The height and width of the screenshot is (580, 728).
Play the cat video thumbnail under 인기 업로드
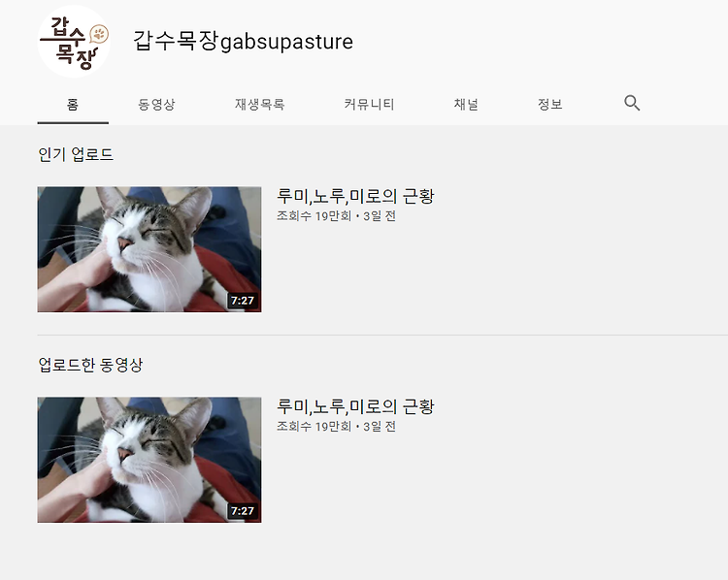pyautogui.click(x=149, y=249)
